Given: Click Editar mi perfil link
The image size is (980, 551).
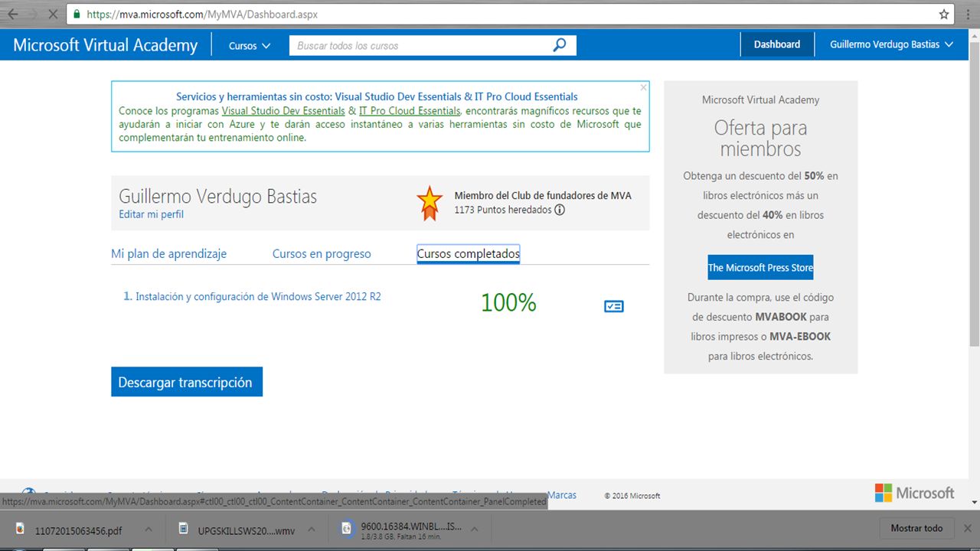Looking at the screenshot, I should 152,214.
